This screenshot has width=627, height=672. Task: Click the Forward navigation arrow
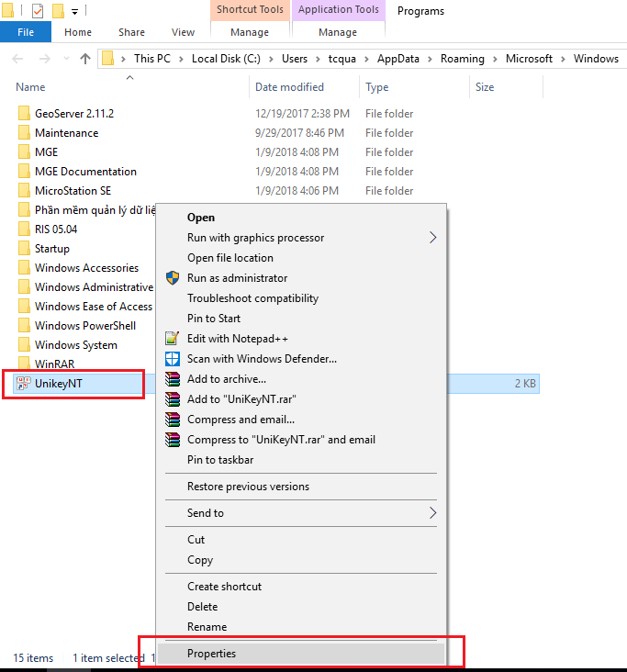(45, 59)
